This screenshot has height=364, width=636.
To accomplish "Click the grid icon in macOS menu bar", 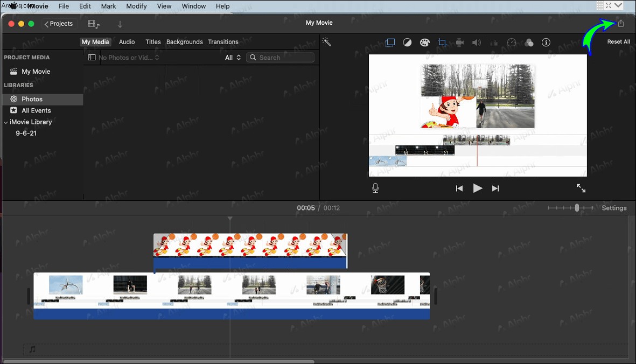I will click(x=599, y=5).
